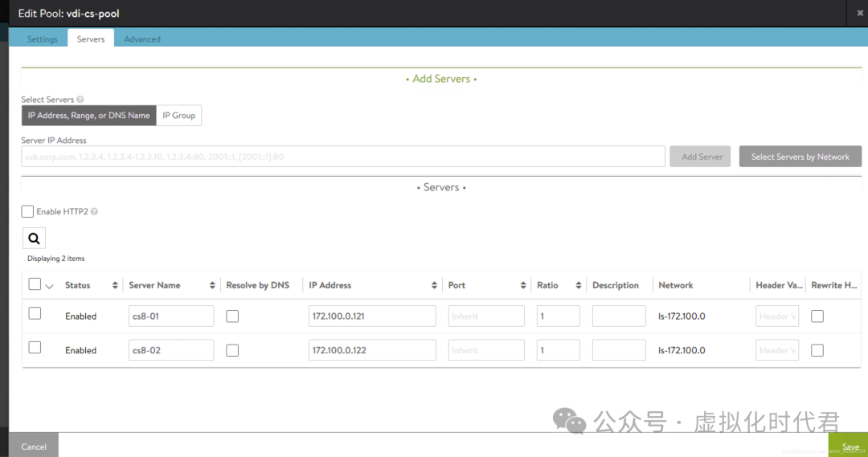Click the Header Value field for cs8-01
The image size is (868, 457).
coord(777,316)
